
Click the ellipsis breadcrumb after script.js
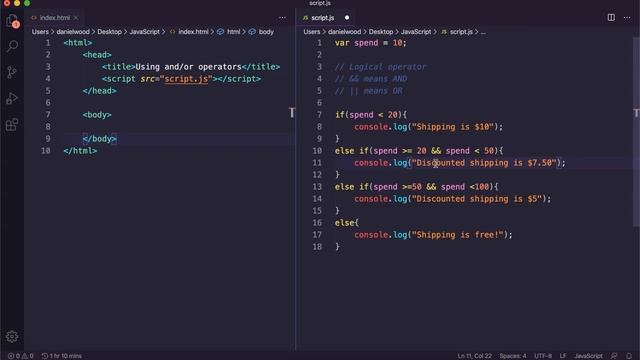point(483,32)
